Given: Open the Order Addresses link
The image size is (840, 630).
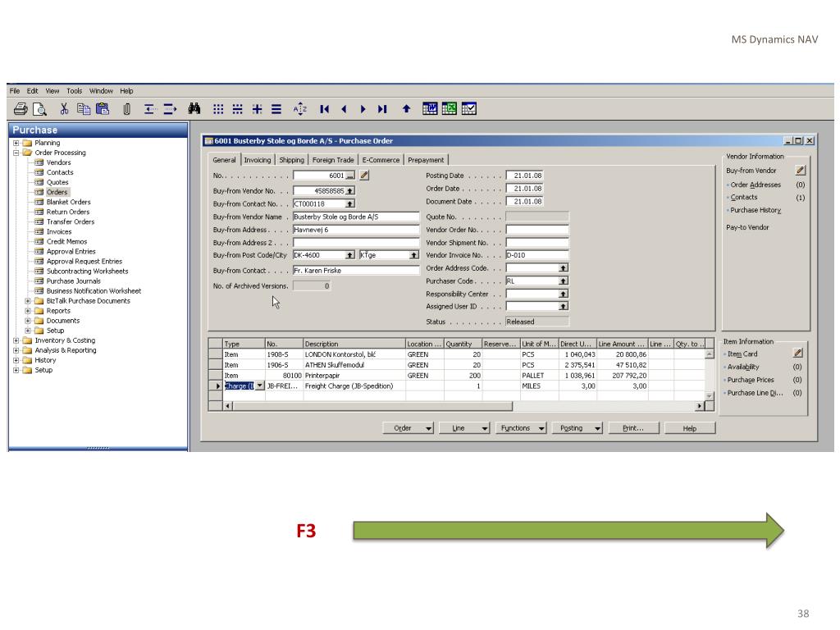Looking at the screenshot, I should pos(756,185).
